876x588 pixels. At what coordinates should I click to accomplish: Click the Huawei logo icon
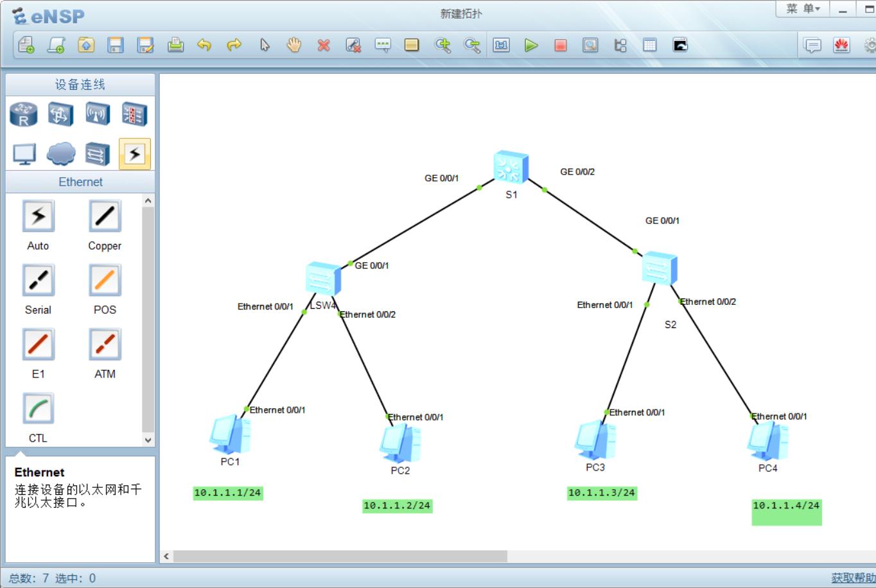click(841, 45)
